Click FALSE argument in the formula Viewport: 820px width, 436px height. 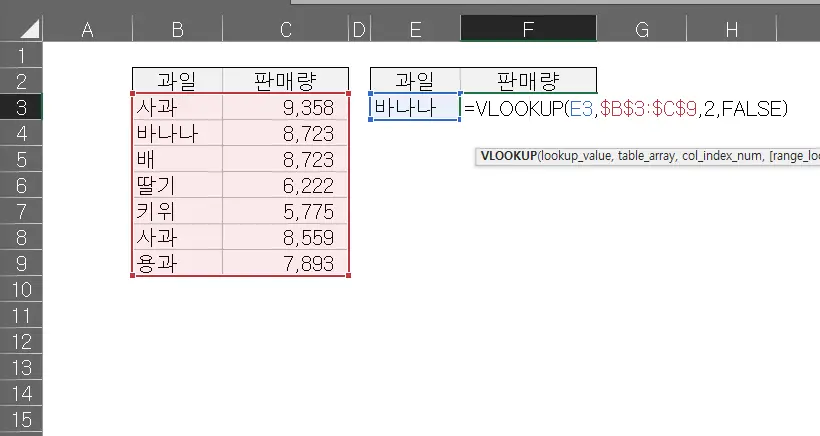(x=751, y=108)
